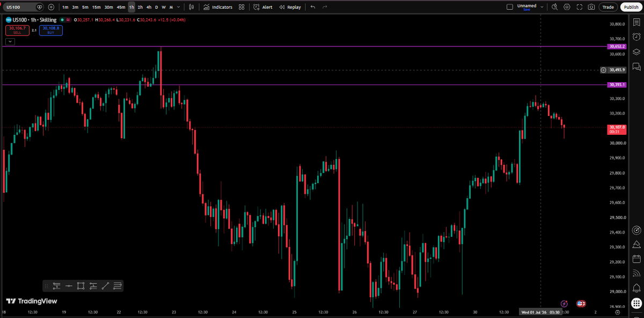Switch to 5m timeframe
644x318 pixels.
pos(85,7)
